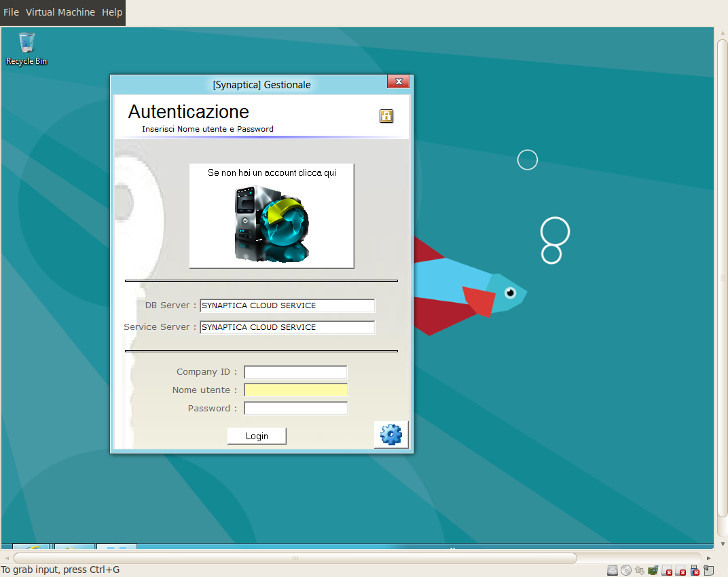Screen dimensions: 728x577
Task: Focus the Nome utente field
Action: pyautogui.click(x=296, y=390)
